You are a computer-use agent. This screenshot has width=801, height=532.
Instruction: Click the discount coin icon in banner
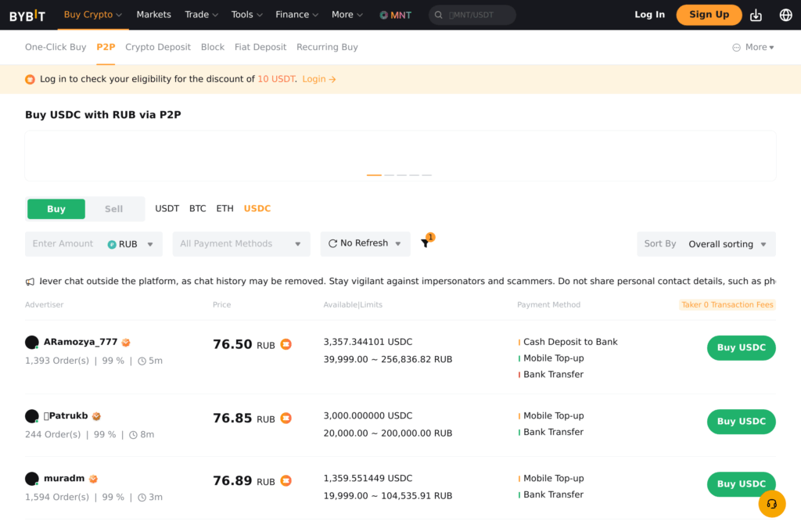(31, 79)
